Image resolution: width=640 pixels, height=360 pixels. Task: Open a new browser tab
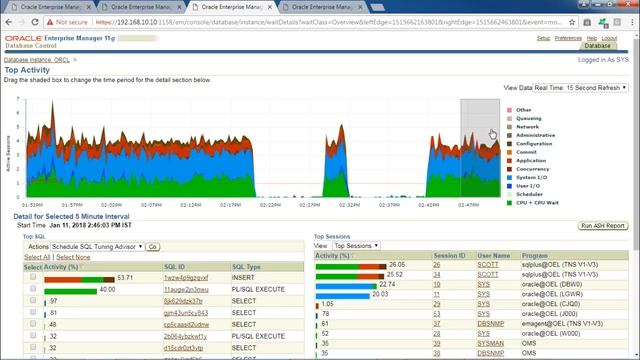coord(377,7)
